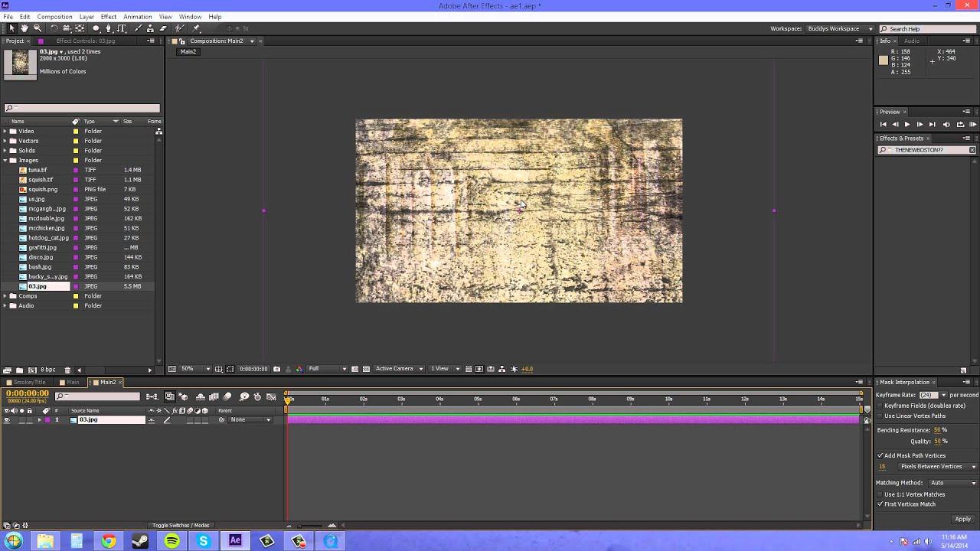Click Preview next frame button
Image resolution: width=980 pixels, height=551 pixels.
point(920,124)
